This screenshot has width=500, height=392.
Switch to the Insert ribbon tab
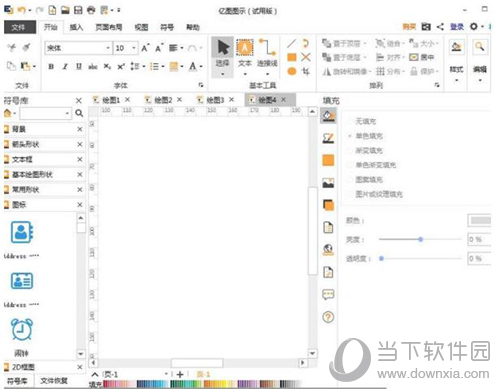76,27
